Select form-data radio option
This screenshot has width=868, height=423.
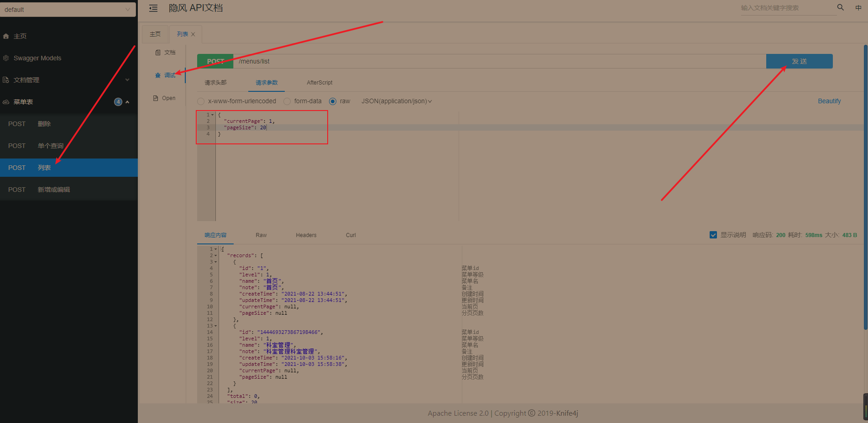click(x=287, y=101)
